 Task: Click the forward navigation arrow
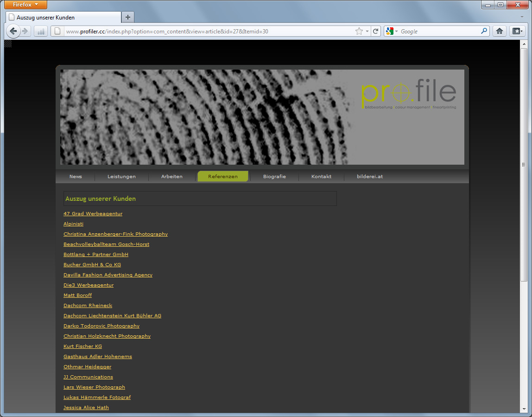coord(25,31)
